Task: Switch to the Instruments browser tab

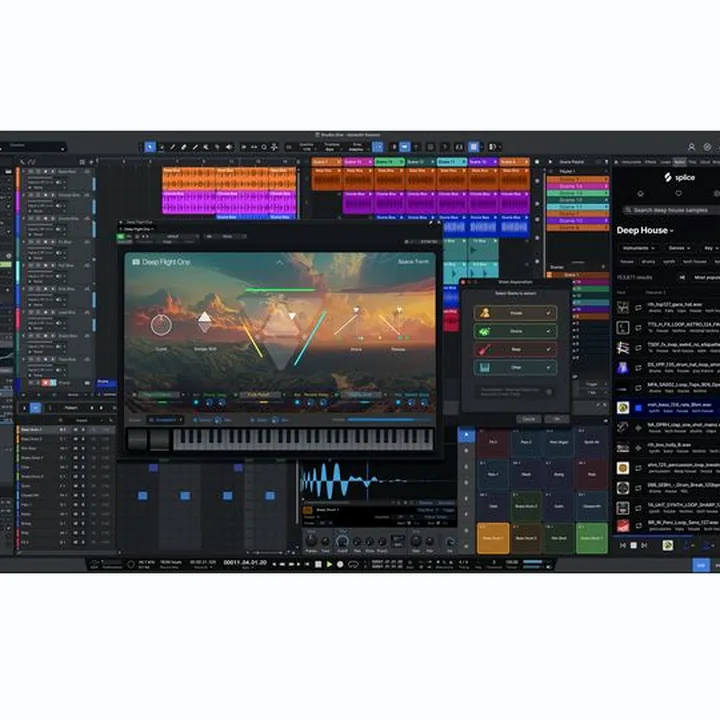Action: click(631, 162)
